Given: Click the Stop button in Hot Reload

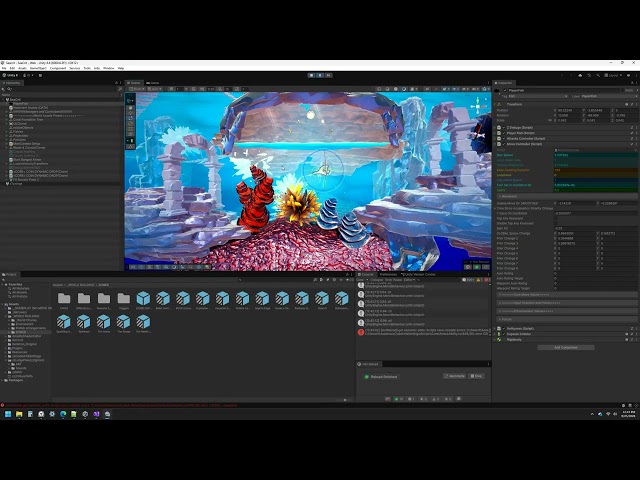Looking at the screenshot, I should (x=476, y=376).
